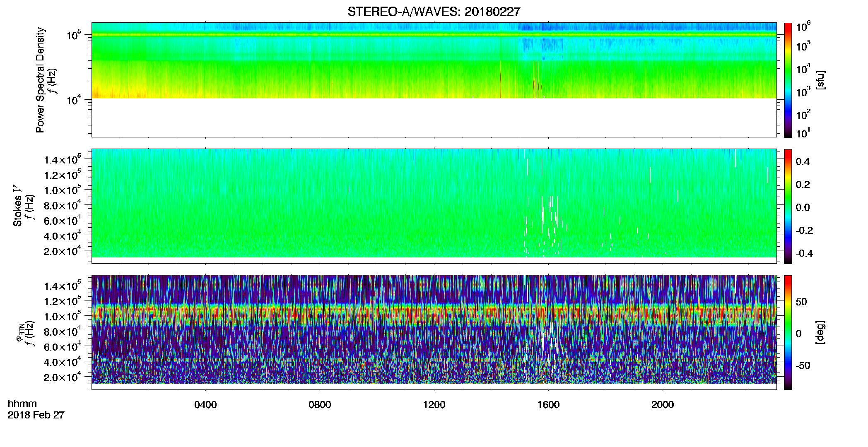Click the 2018 Feb 27 date label
This screenshot has height=447, width=868.
coord(36,415)
